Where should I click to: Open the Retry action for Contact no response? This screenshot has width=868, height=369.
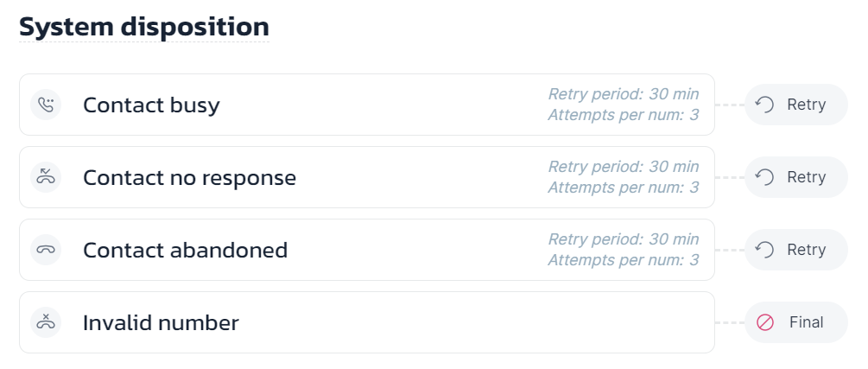click(x=796, y=177)
